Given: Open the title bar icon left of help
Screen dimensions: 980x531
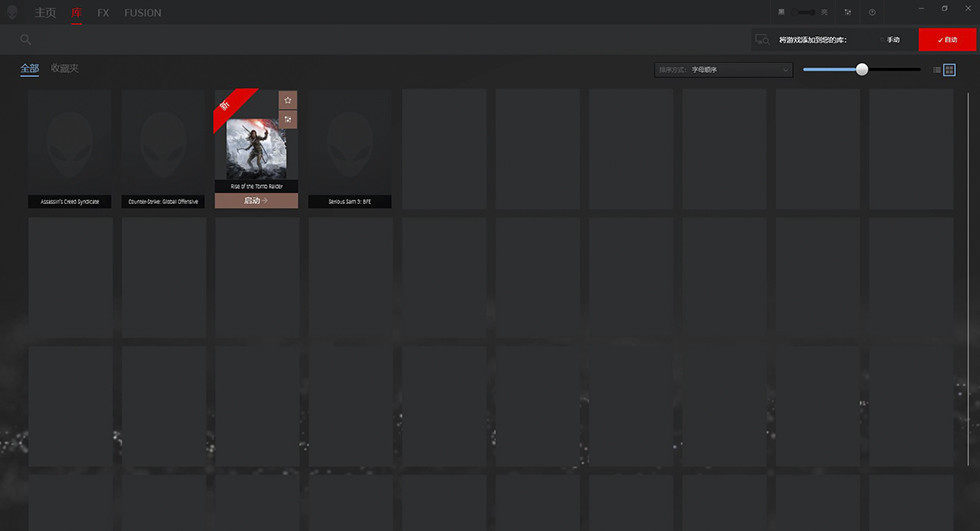Looking at the screenshot, I should [x=848, y=12].
